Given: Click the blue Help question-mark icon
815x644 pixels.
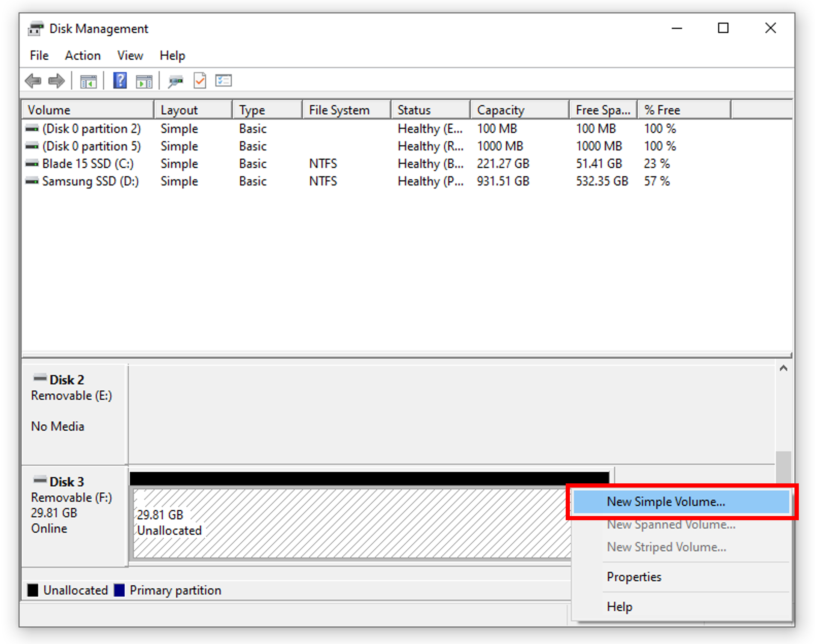Looking at the screenshot, I should [x=120, y=81].
